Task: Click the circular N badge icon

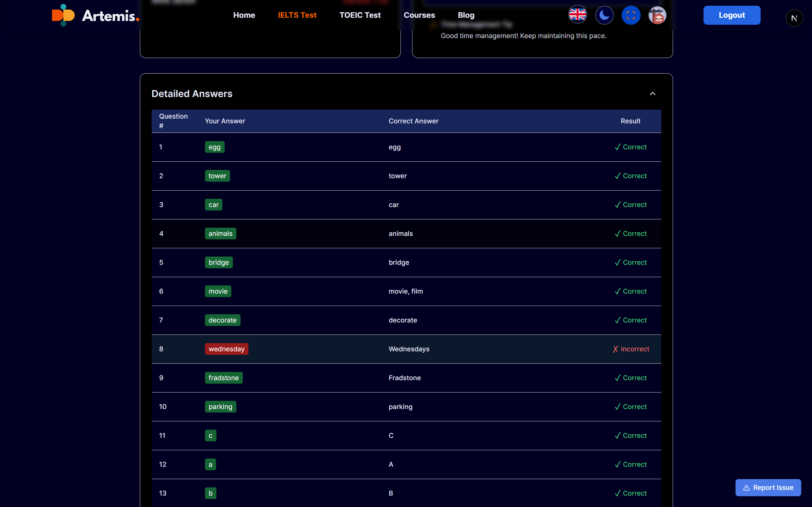Action: pos(794,18)
